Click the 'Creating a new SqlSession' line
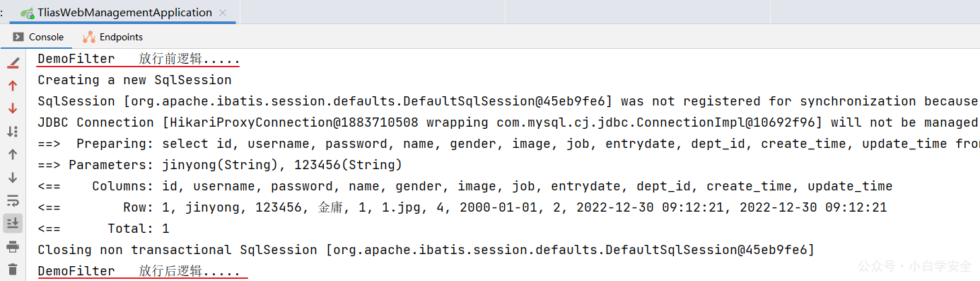 coord(134,80)
